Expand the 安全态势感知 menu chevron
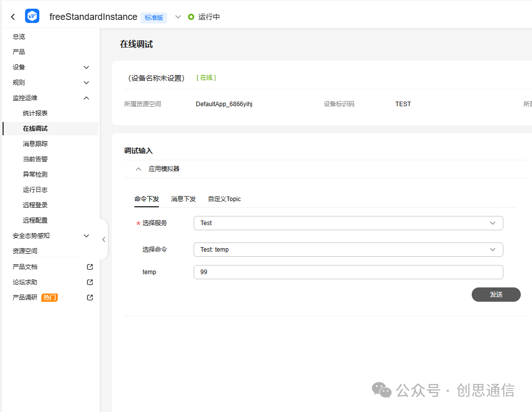Image resolution: width=532 pixels, height=412 pixels. click(x=86, y=235)
